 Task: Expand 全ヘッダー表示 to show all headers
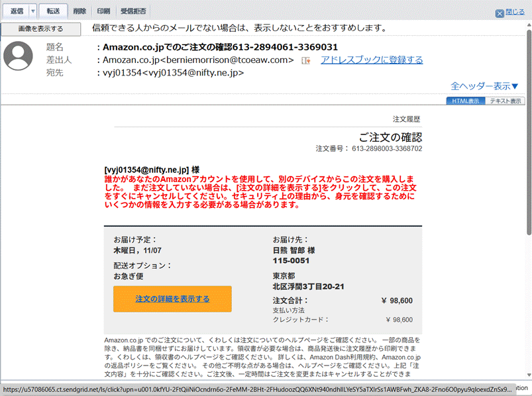click(484, 86)
